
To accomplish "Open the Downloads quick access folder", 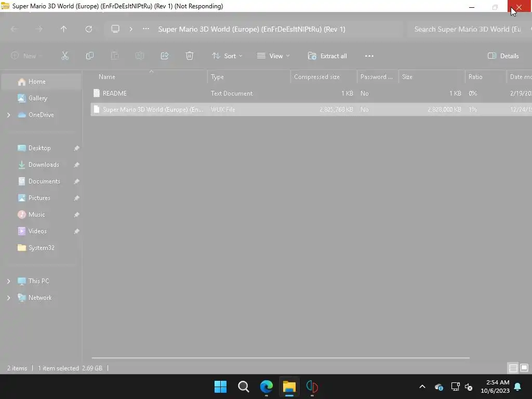I will point(44,165).
